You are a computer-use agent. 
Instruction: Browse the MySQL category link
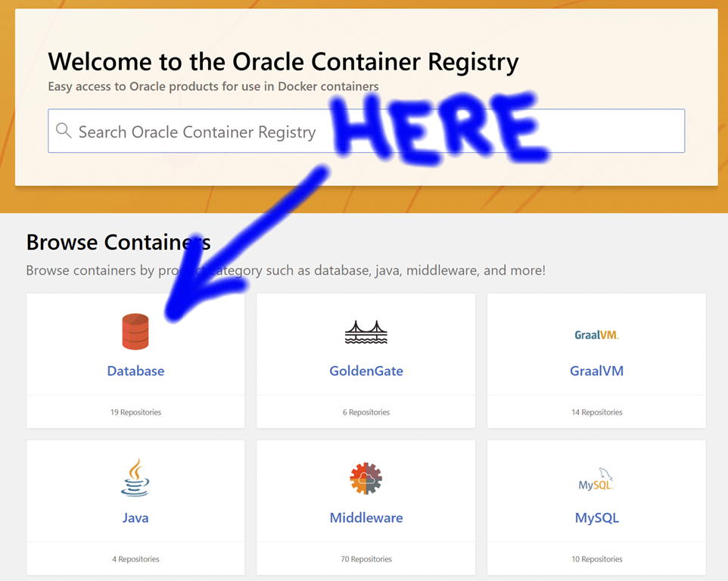pyautogui.click(x=596, y=517)
